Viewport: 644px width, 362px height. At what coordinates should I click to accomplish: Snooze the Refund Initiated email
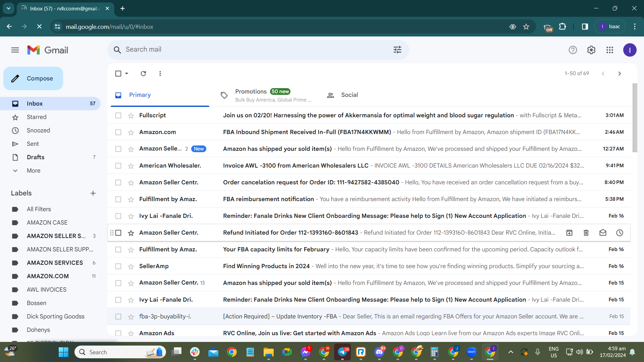tap(620, 233)
